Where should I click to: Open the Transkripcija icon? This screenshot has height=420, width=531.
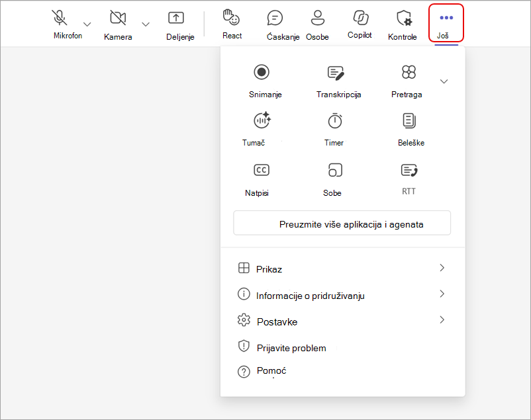[x=336, y=73]
